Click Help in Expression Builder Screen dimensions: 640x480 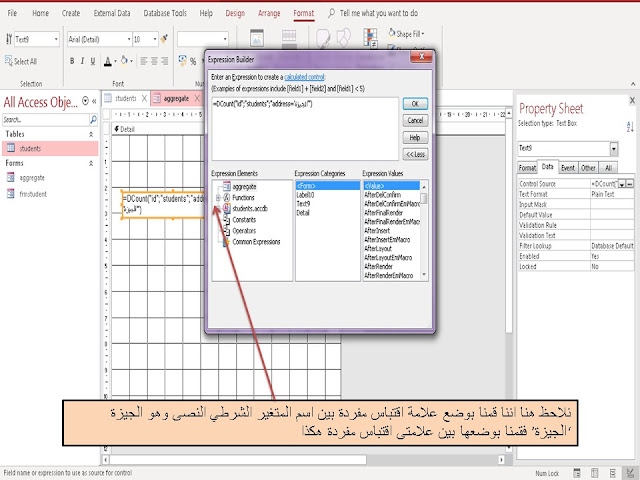click(415, 138)
